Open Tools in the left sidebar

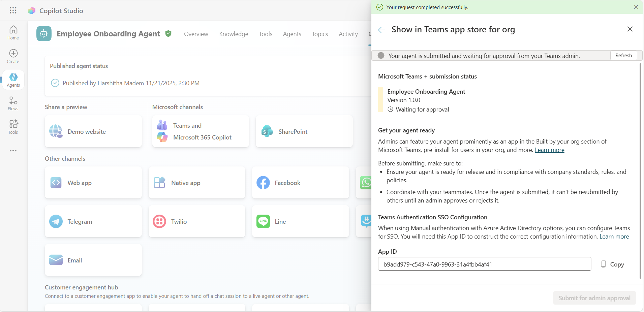13,127
